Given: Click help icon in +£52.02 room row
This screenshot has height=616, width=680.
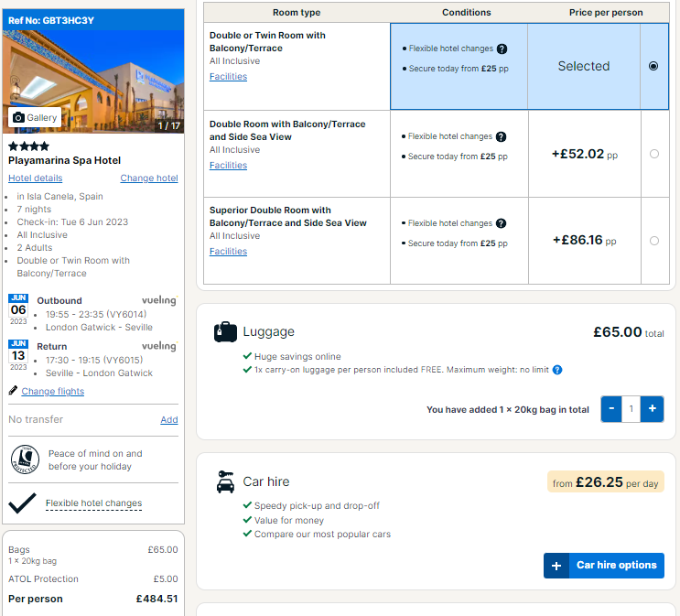Looking at the screenshot, I should pos(501,136).
